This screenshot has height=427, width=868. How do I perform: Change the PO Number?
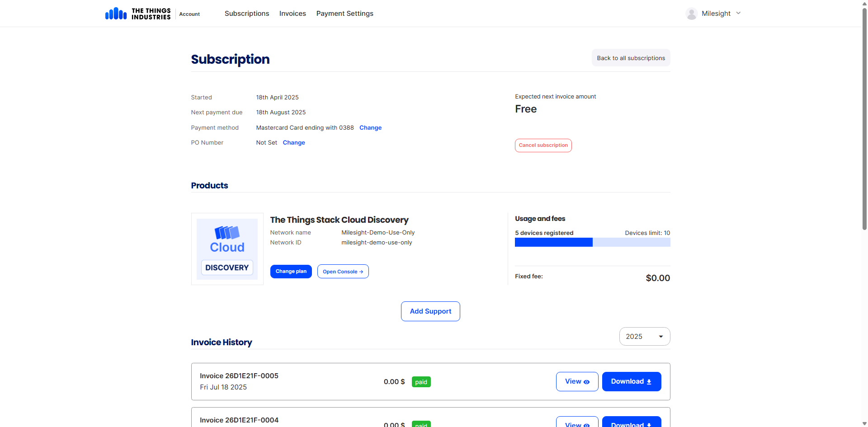pos(294,143)
